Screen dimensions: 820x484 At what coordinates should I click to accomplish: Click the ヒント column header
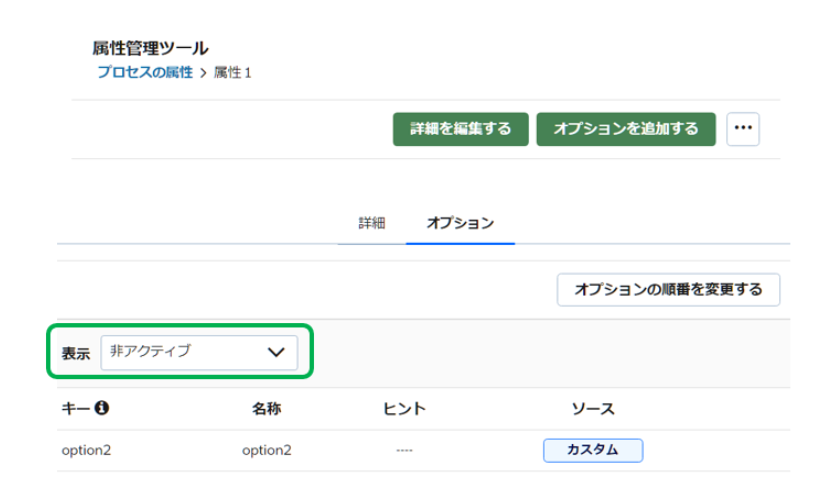click(x=404, y=409)
